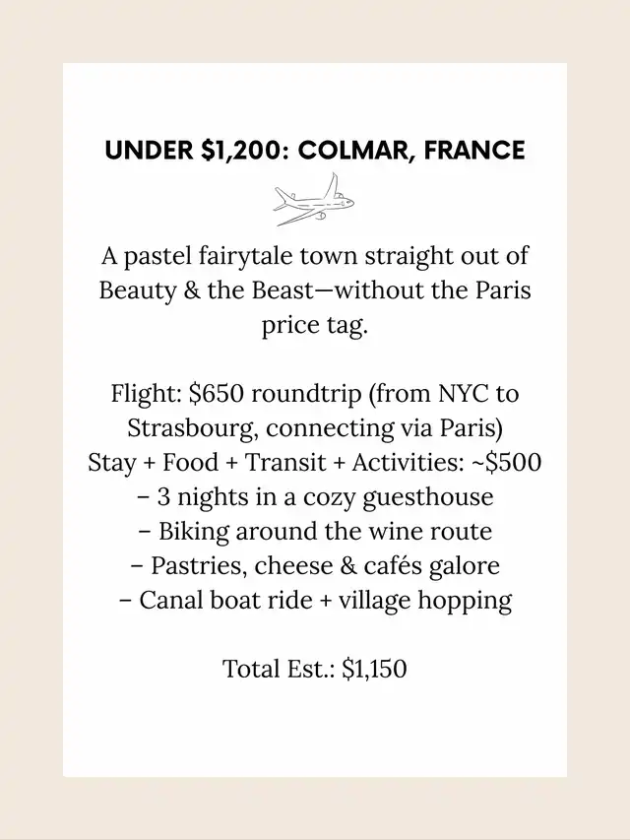This screenshot has width=630, height=840.
Task: Select the 'Total Est.: $1,150' line
Action: click(x=315, y=669)
